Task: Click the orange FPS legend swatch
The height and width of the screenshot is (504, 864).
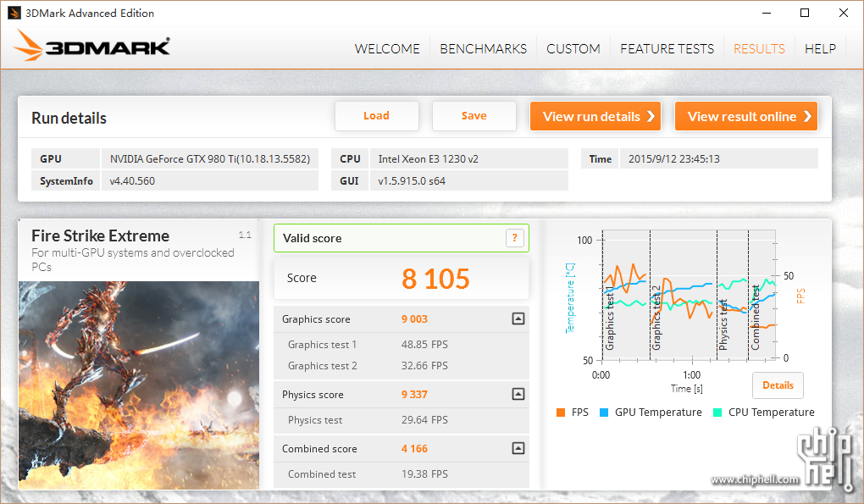Action: pyautogui.click(x=561, y=413)
